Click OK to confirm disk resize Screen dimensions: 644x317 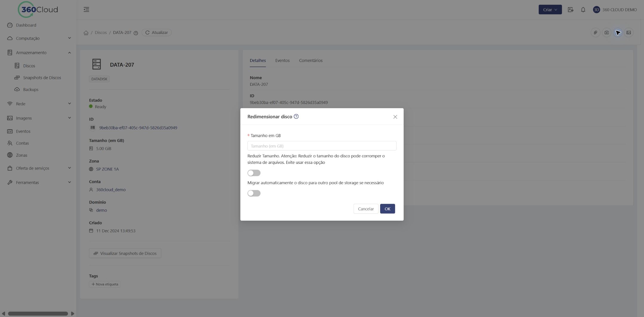pyautogui.click(x=387, y=209)
